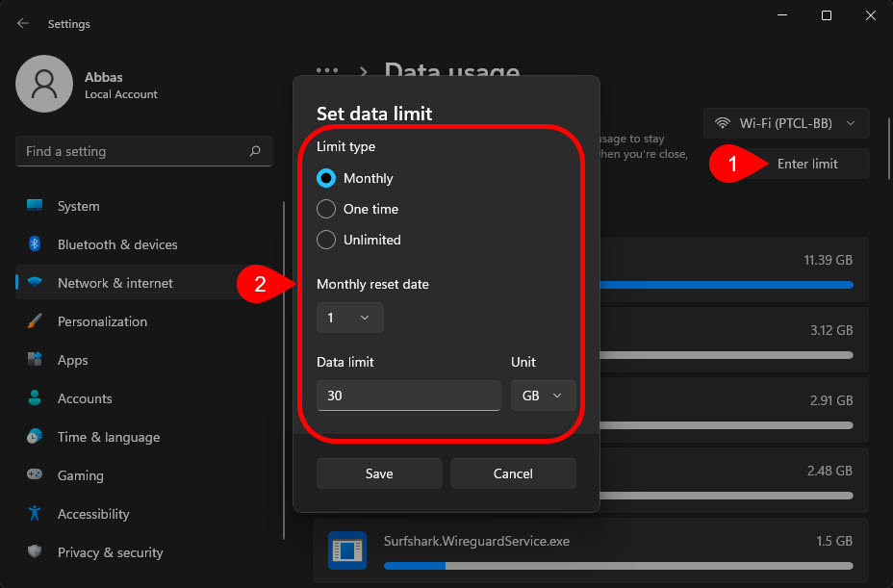
Task: Open the Monthly reset date dropdown
Action: (x=349, y=318)
